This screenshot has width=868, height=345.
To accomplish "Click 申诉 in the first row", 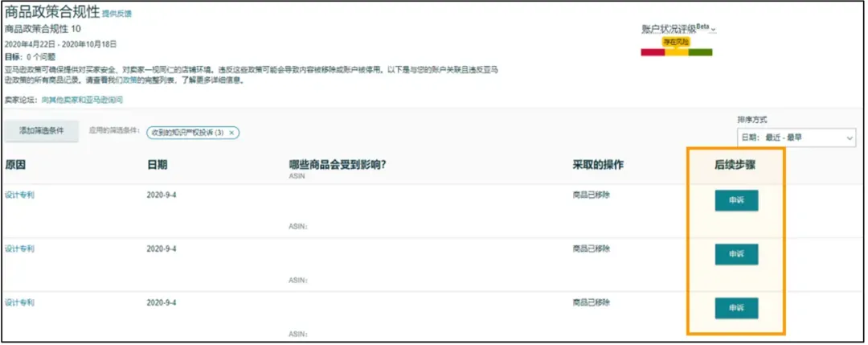I will (736, 200).
